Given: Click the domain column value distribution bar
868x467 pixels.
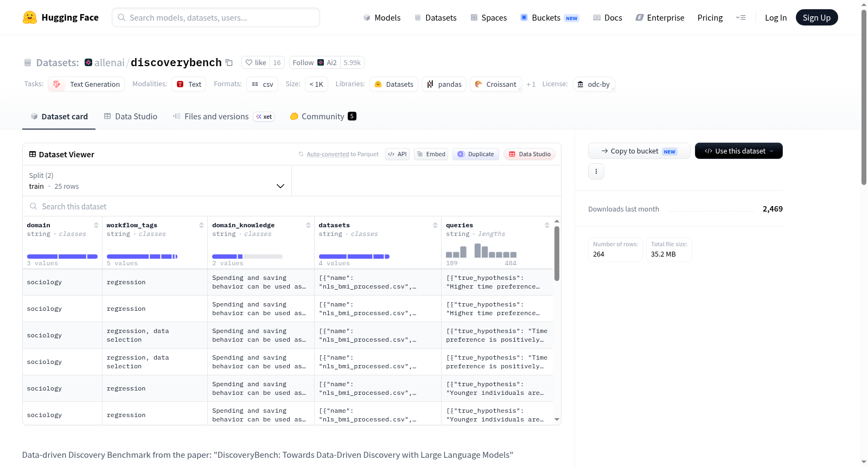Looking at the screenshot, I should point(62,256).
